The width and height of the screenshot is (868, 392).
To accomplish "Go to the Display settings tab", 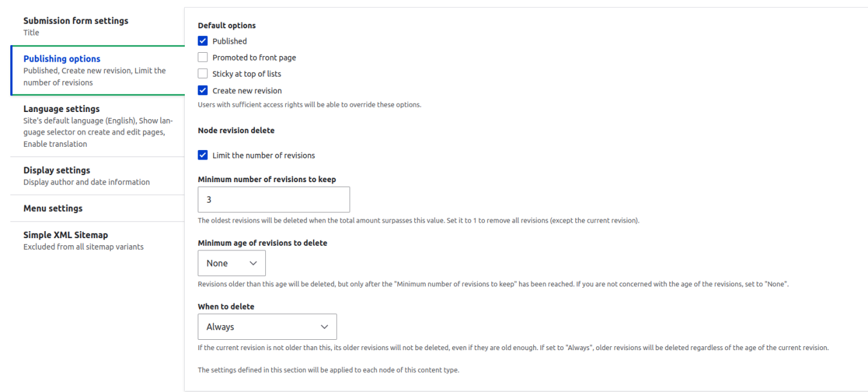I will coord(98,176).
